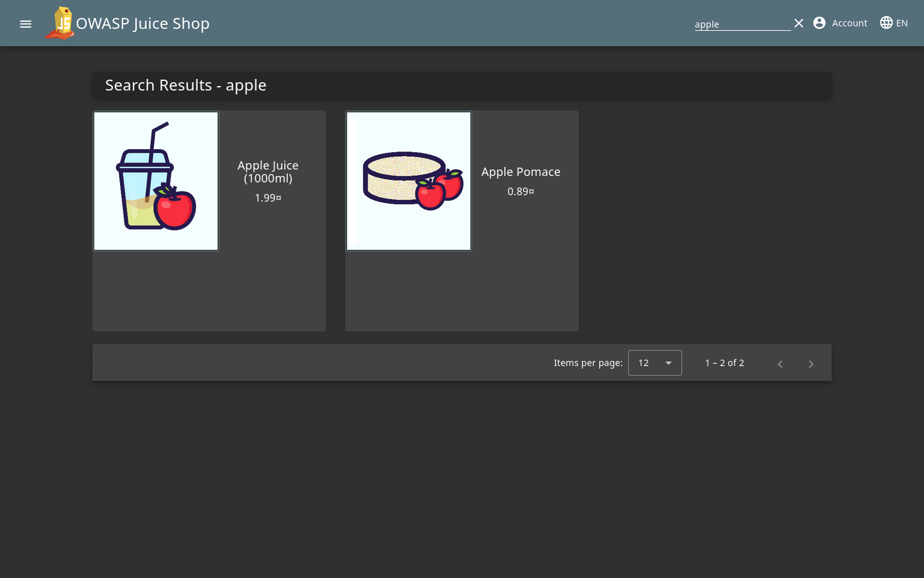Open the Account menu label
The height and width of the screenshot is (578, 924).
[x=850, y=23]
